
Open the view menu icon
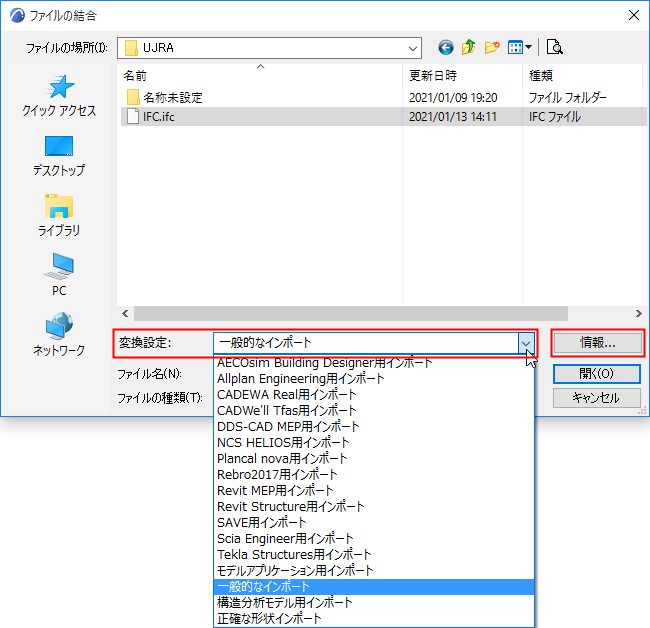point(519,48)
